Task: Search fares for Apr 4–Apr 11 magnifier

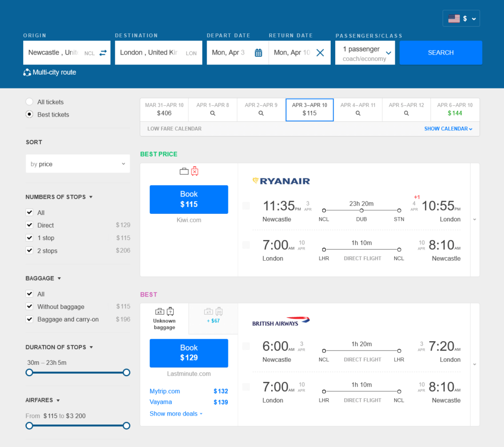Action: (x=358, y=113)
